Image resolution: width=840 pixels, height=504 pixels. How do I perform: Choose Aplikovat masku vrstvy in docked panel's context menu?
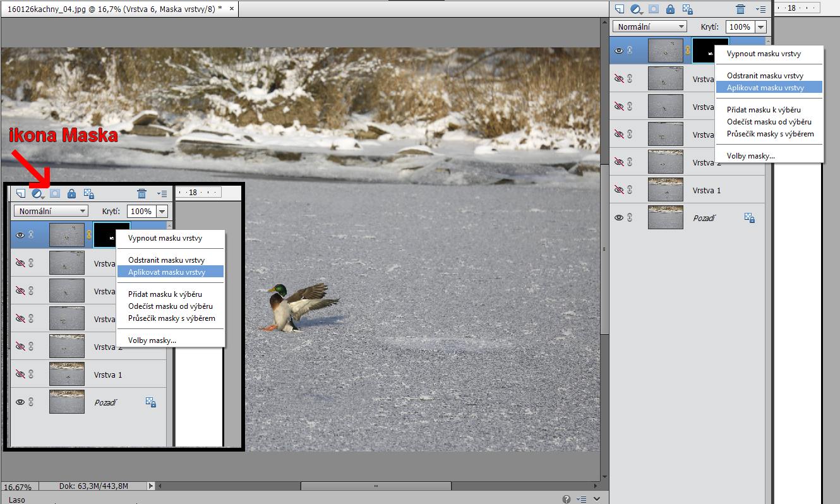765,88
